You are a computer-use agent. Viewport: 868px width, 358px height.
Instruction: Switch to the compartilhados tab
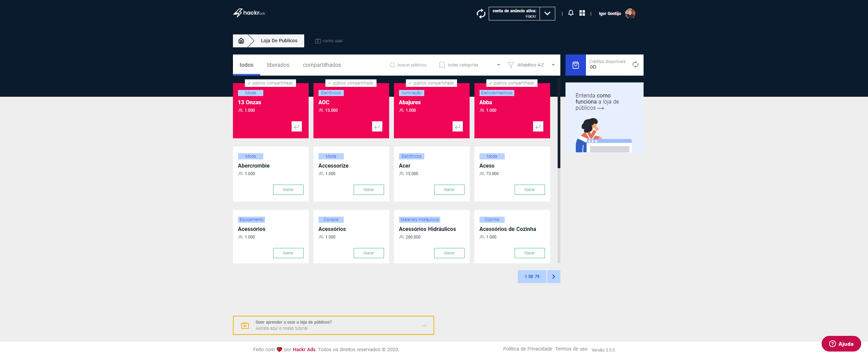pos(322,65)
